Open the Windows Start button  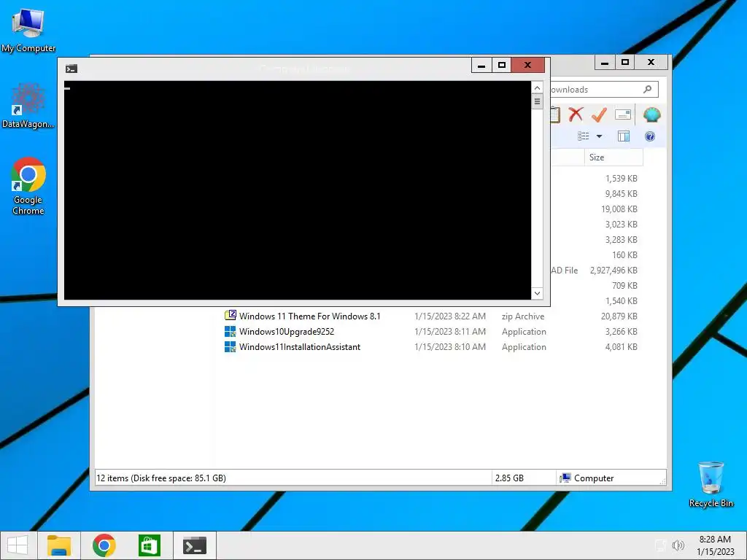pyautogui.click(x=18, y=545)
